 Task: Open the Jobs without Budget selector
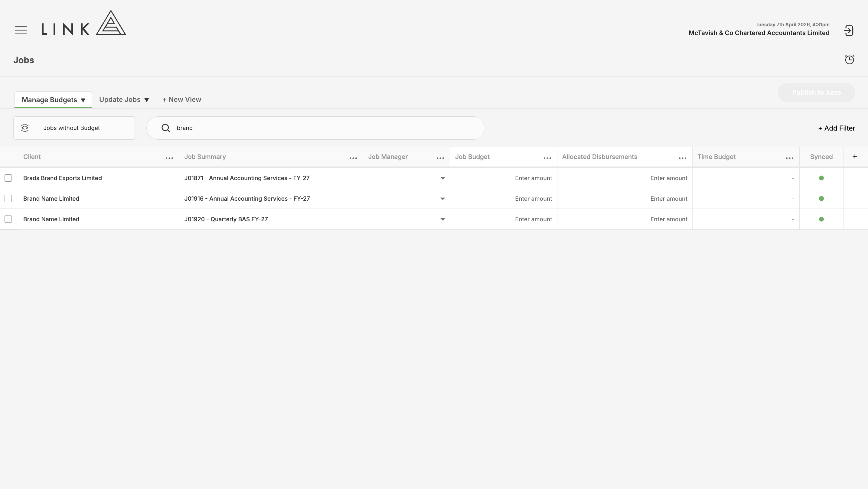coord(74,128)
